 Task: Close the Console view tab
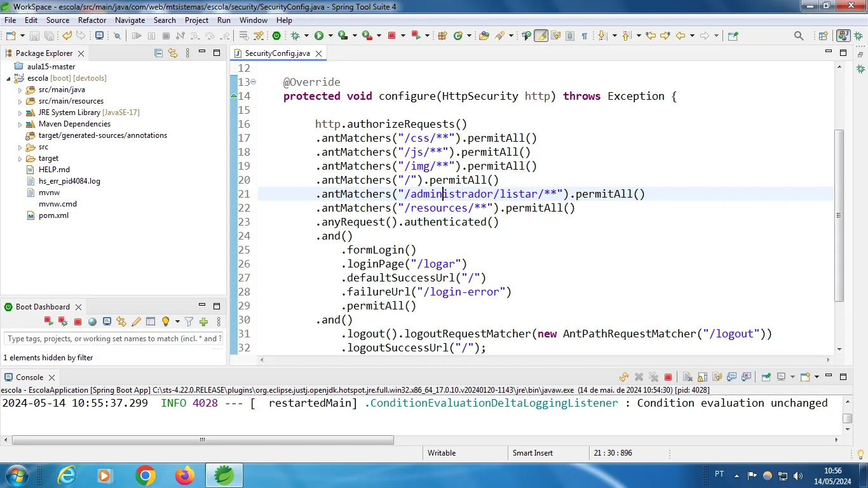pyautogui.click(x=52, y=377)
